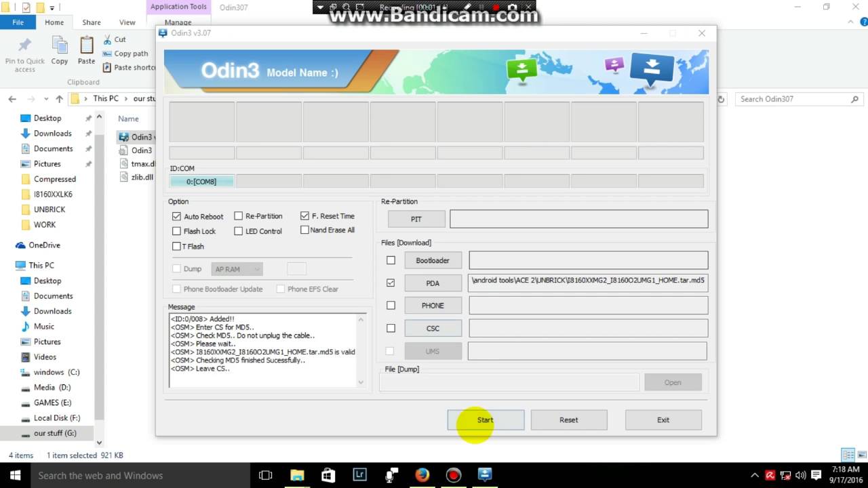This screenshot has height=488, width=868.
Task: Click the Windows Start button
Action: 15,475
